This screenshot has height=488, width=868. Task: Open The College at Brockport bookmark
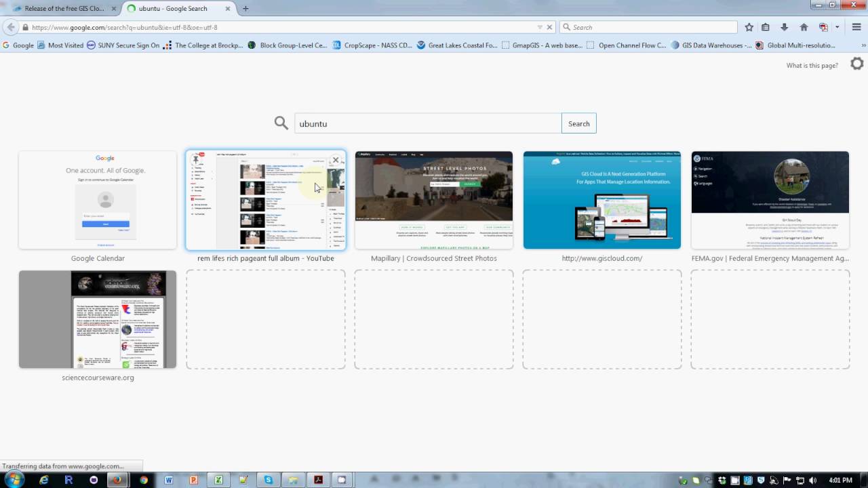coord(203,45)
